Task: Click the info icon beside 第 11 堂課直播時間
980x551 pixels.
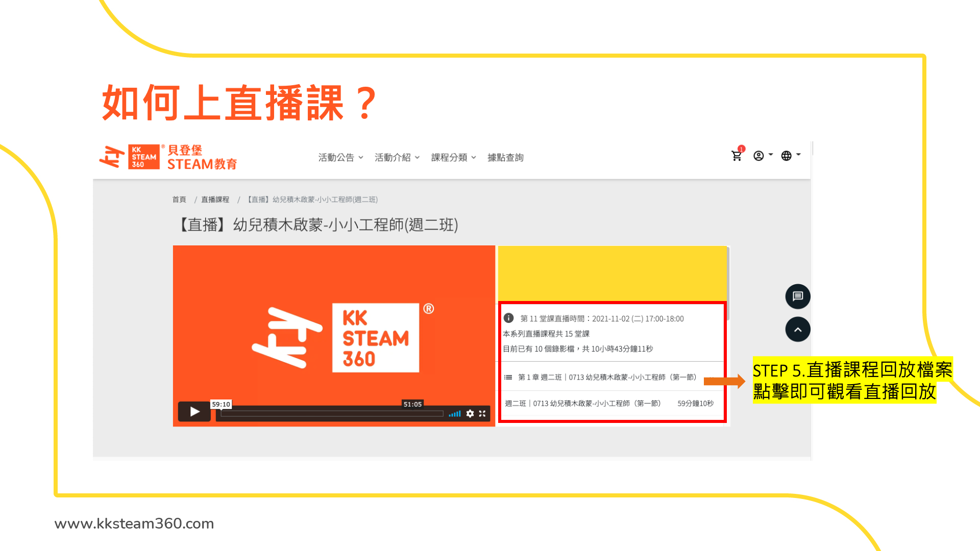Action: pyautogui.click(x=508, y=318)
